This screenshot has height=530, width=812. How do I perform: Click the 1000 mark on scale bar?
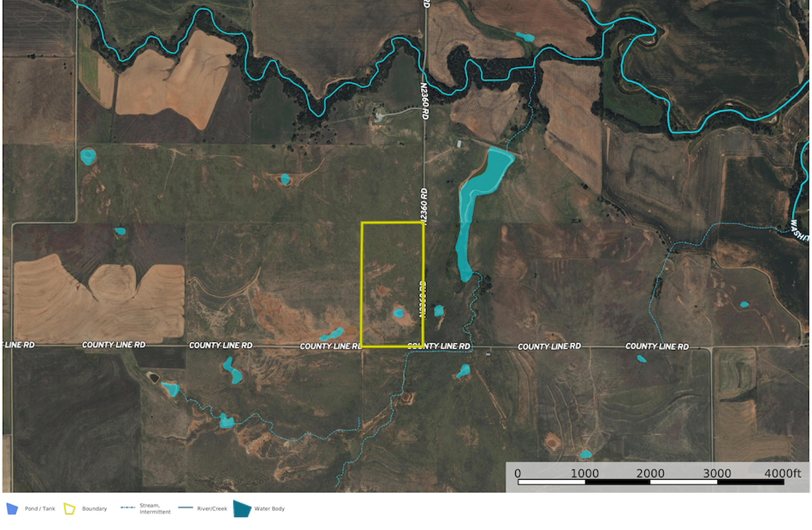point(585,473)
